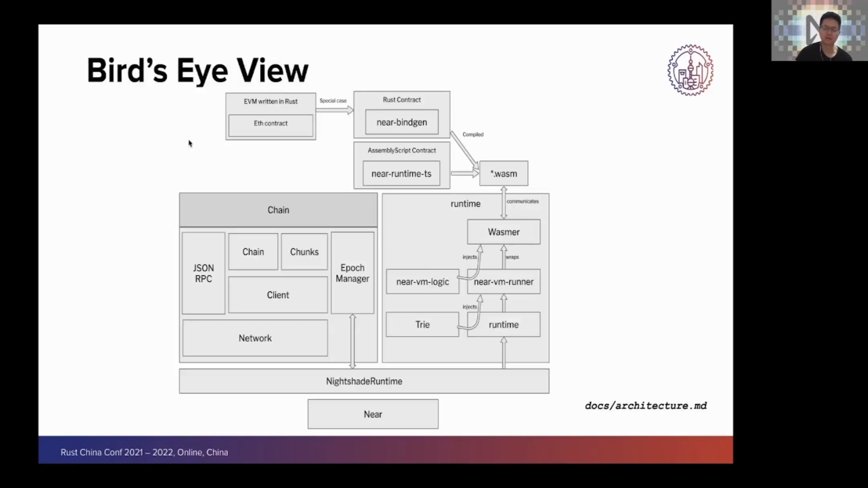Select the 'Chunks' box
Screen dimensions: 868x488
click(304, 252)
